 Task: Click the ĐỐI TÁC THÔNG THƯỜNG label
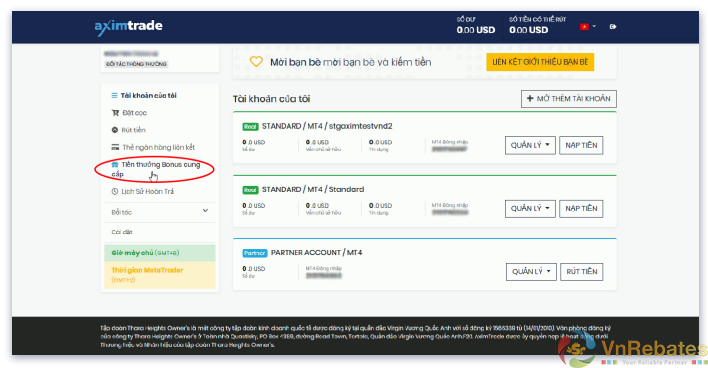point(136,64)
